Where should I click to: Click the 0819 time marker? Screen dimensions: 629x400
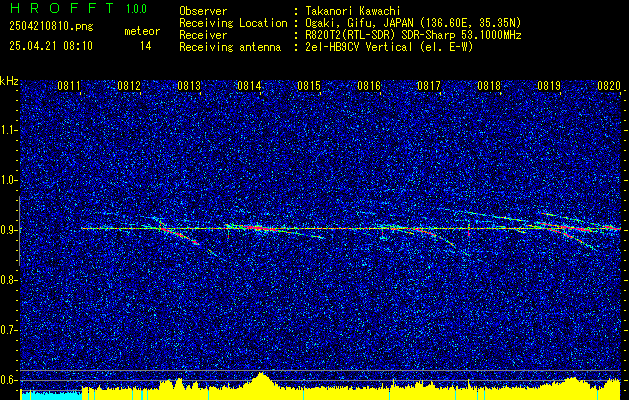pyautogui.click(x=549, y=86)
